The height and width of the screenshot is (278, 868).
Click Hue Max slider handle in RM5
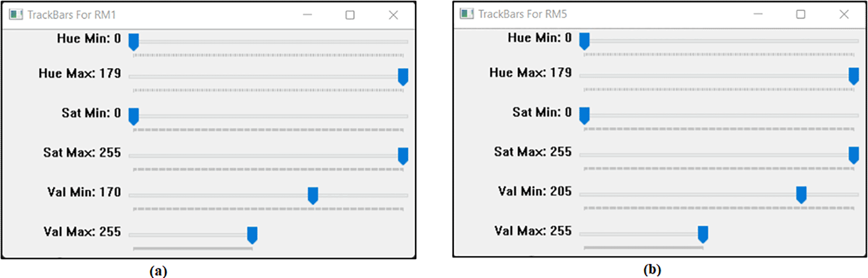click(x=854, y=76)
